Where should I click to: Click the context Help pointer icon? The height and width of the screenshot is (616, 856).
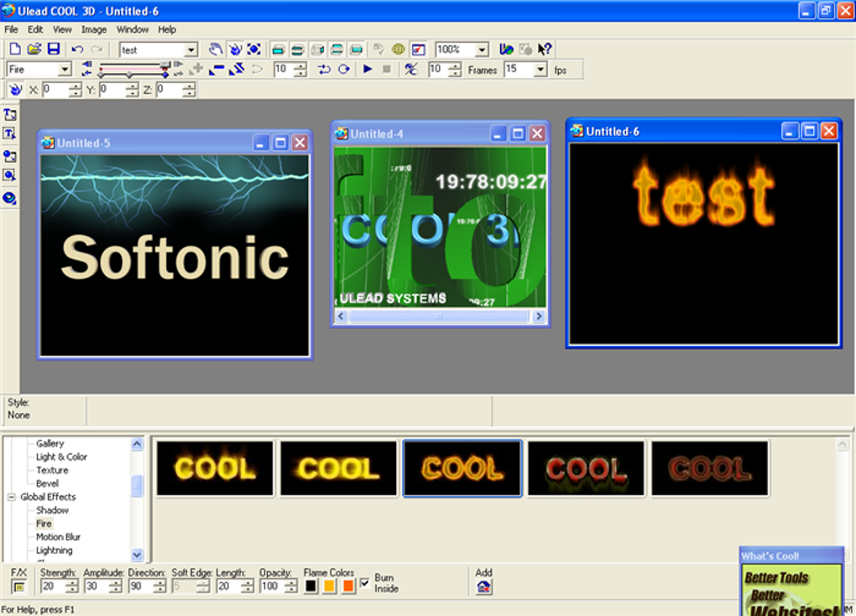coord(545,50)
